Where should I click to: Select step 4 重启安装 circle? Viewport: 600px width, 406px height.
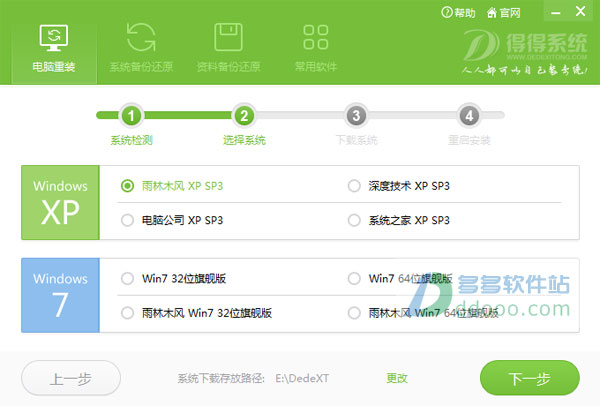pos(469,116)
